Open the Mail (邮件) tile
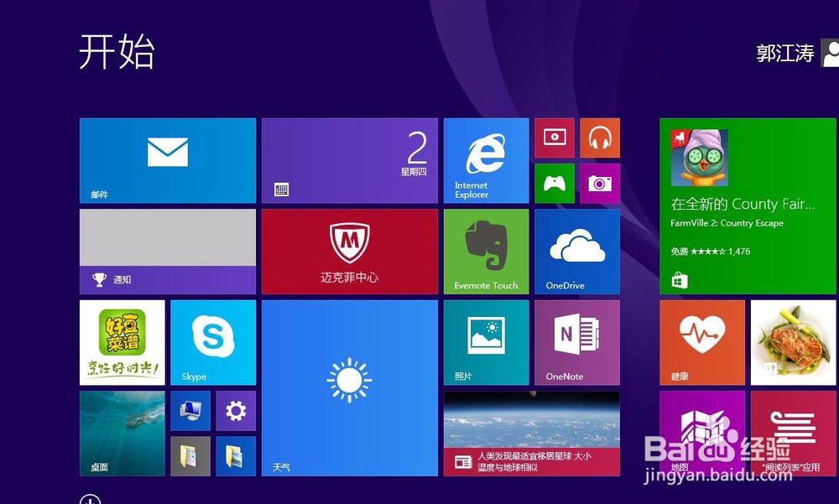Image resolution: width=839 pixels, height=504 pixels. [168, 160]
